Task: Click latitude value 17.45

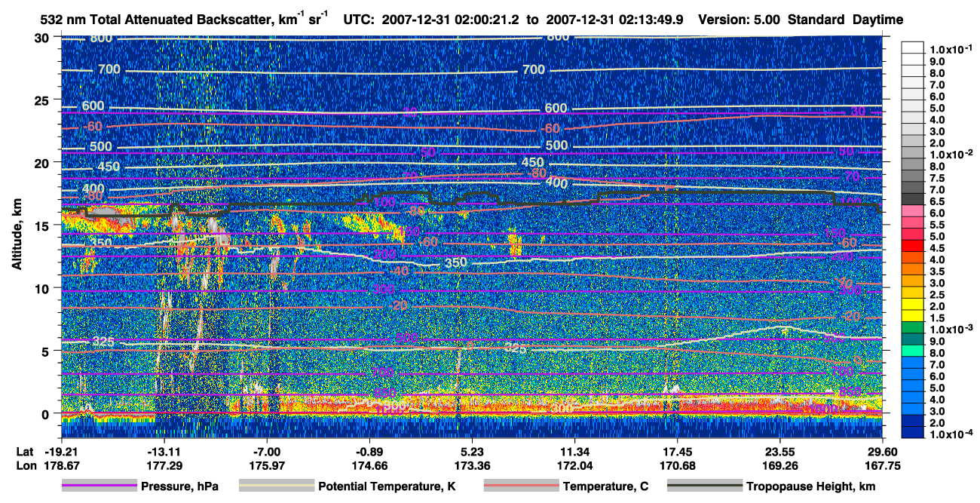Action: click(678, 451)
